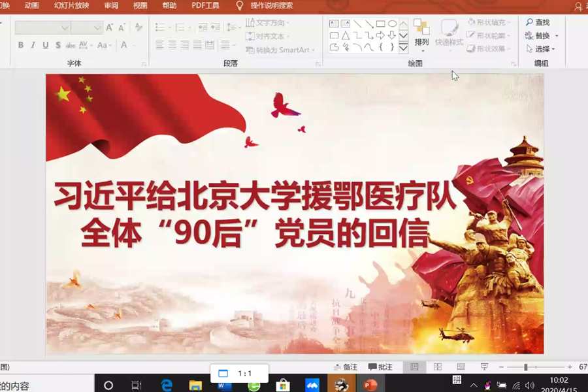Click the 操作说明搜索 search box
Viewport: 588px width, 392px height.
(272, 6)
